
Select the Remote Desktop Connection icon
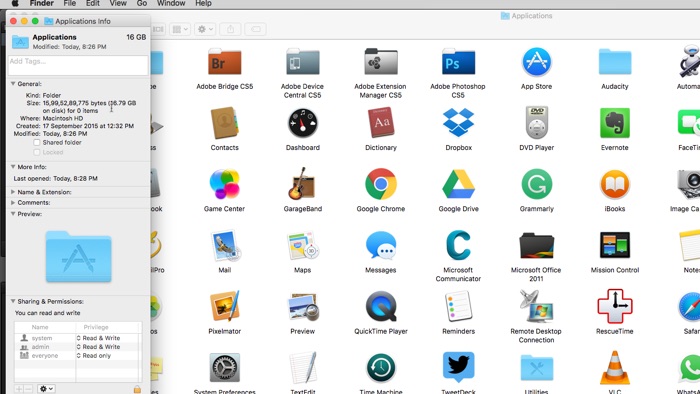[537, 306]
